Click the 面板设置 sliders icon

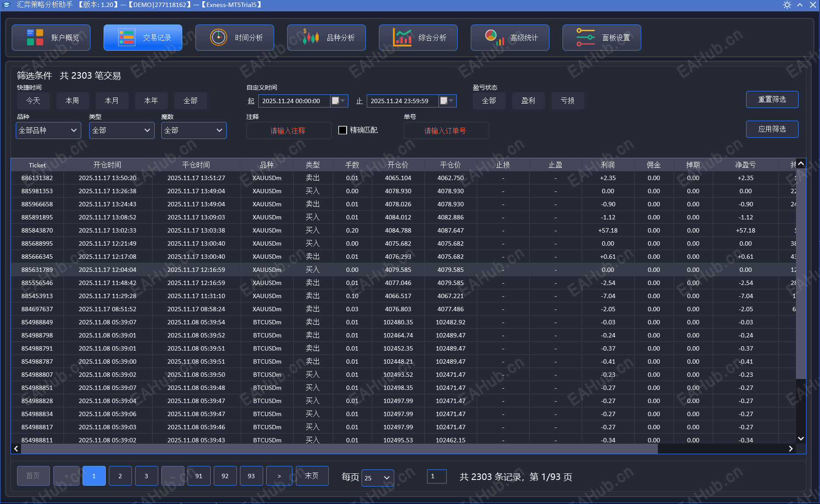[586, 38]
